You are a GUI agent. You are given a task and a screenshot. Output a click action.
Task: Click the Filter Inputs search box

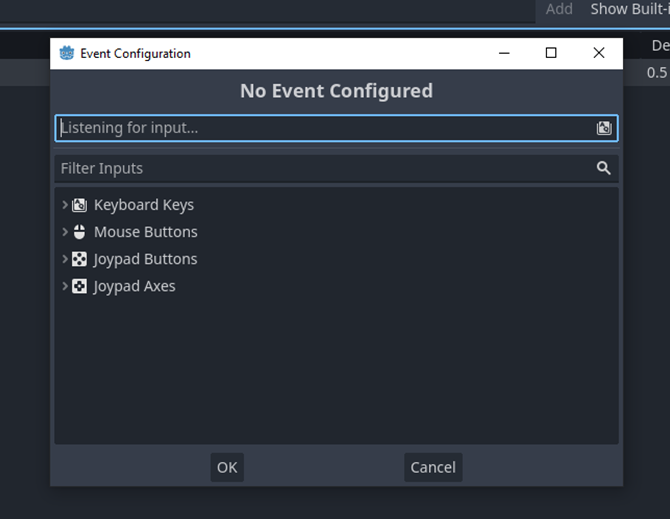320,168
